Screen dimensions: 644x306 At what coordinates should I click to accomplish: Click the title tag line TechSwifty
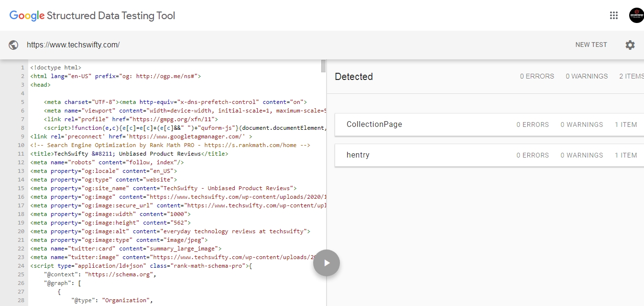[129, 154]
